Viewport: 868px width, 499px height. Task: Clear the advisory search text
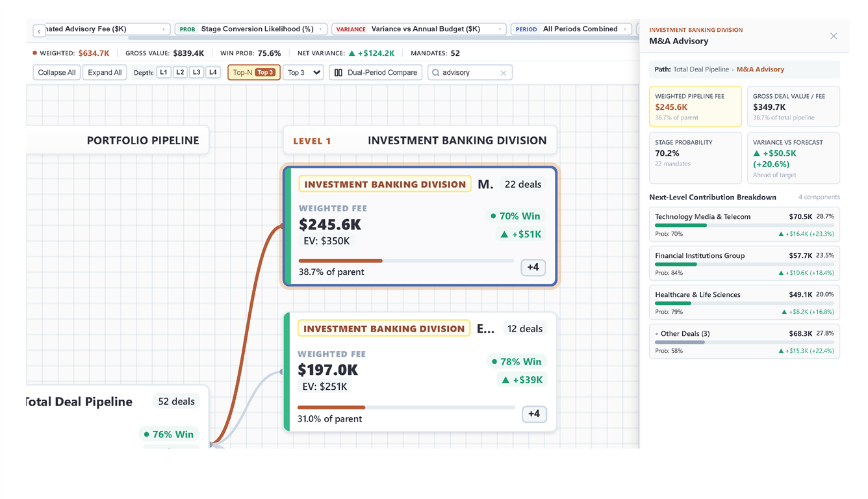coord(504,73)
